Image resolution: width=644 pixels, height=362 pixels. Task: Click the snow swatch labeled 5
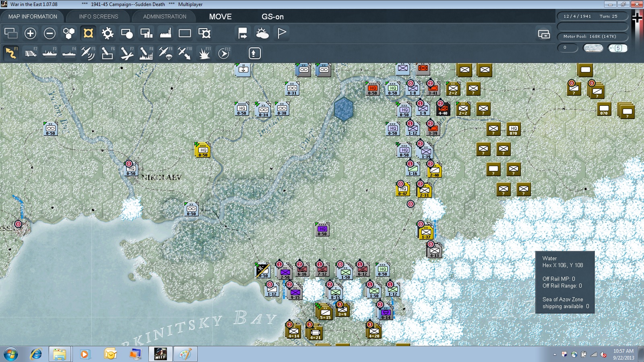(618, 48)
